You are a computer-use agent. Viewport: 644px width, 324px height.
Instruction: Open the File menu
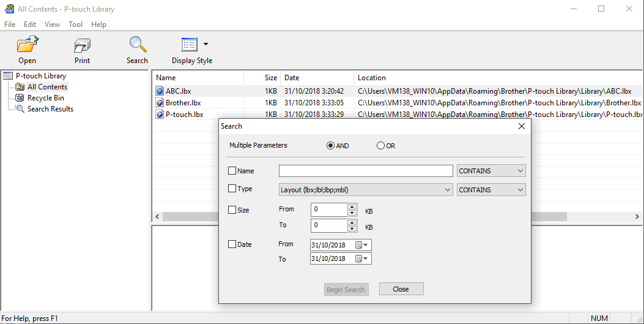(x=10, y=24)
